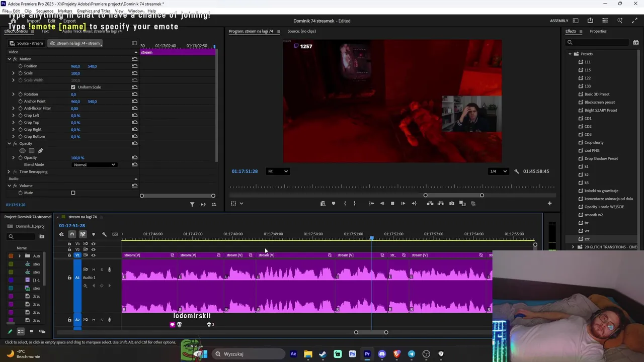
Task: Toggle V2 track lock
Action: 69,249
